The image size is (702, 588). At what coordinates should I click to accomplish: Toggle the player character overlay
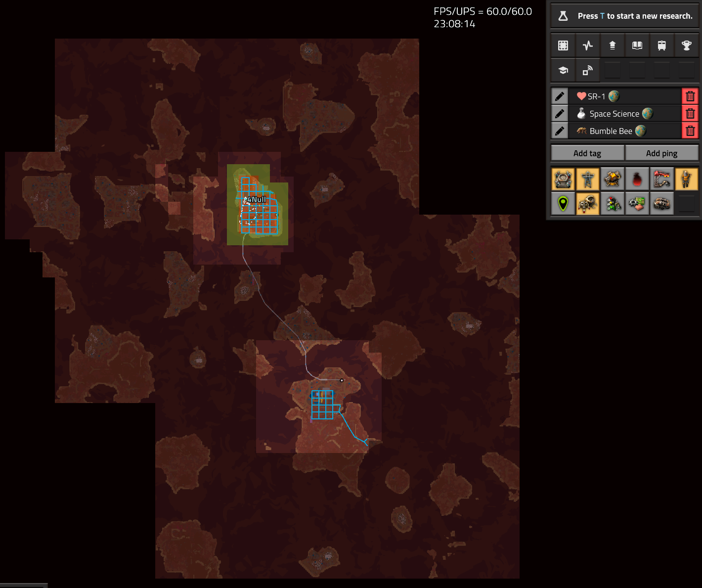pos(687,179)
